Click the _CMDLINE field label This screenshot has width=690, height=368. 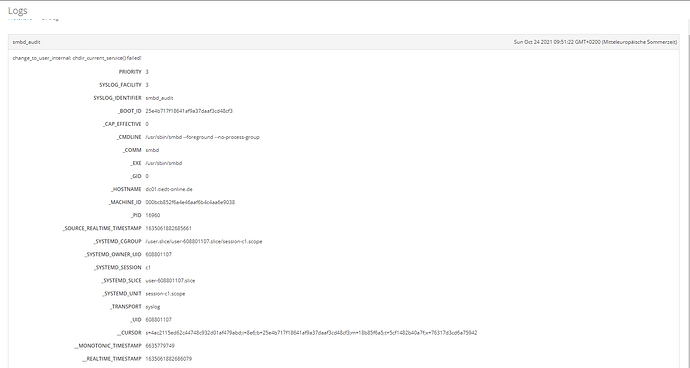pos(129,137)
